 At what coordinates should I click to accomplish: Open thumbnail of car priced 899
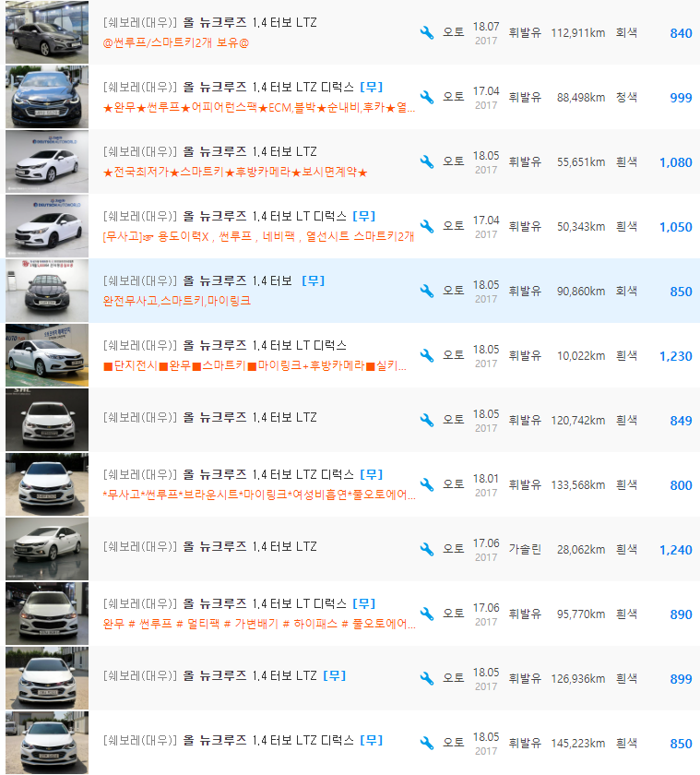click(47, 679)
